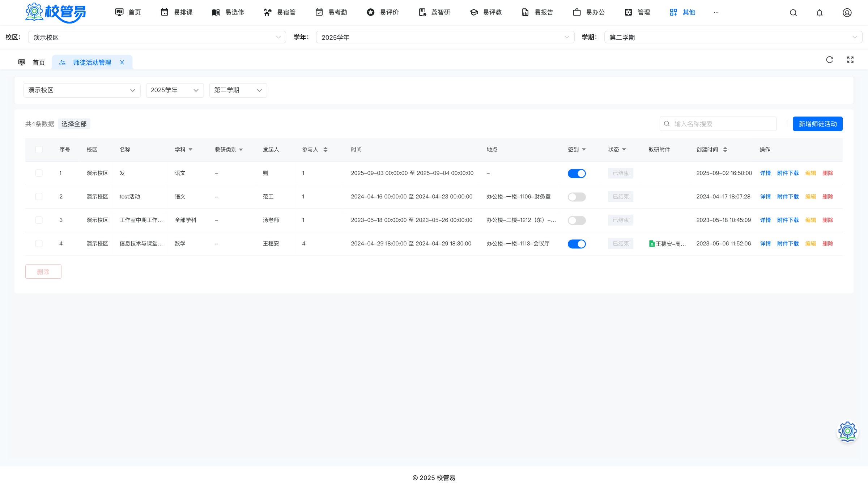Expand the top 学年 2025学年 dropdown
This screenshot has height=488, width=868.
445,37
